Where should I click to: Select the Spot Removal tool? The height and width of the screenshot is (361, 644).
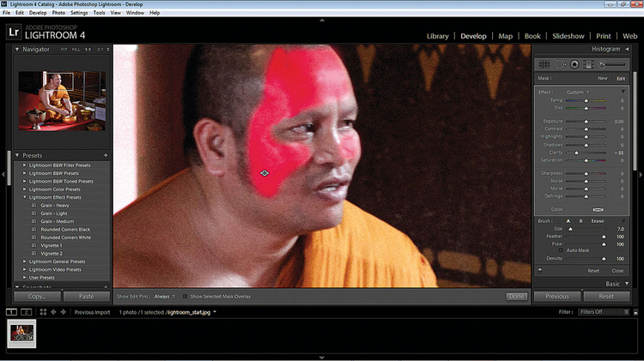(559, 64)
